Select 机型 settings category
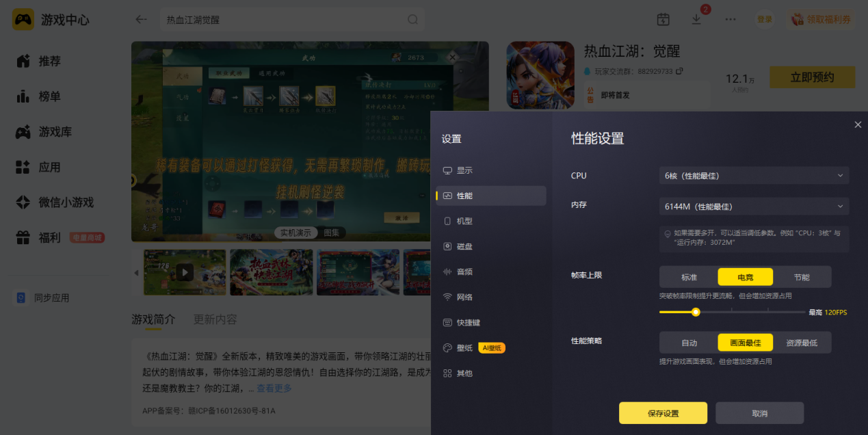The height and width of the screenshot is (435, 868). tap(491, 221)
